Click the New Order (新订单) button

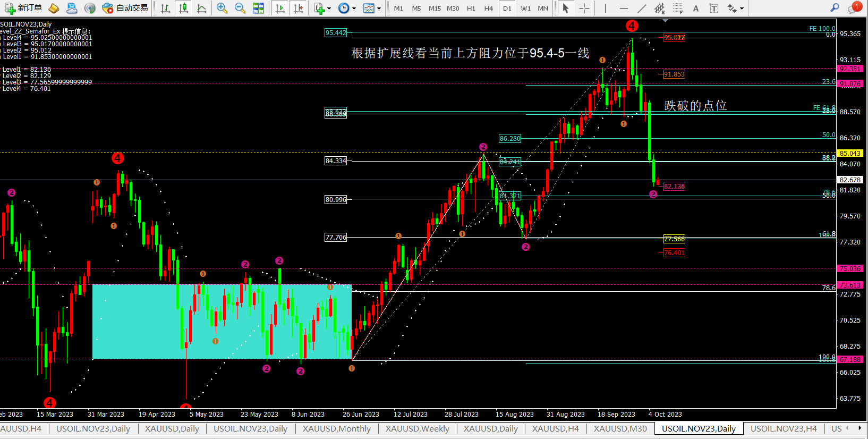tap(23, 8)
